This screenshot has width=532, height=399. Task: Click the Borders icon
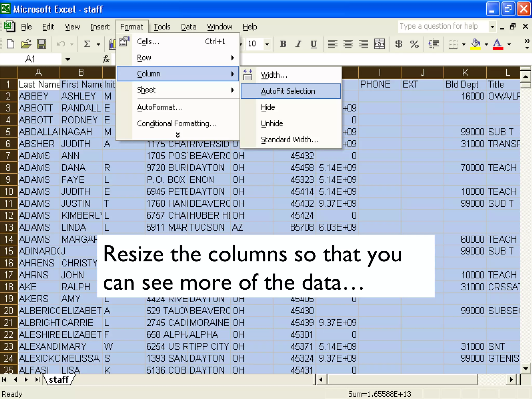pos(453,44)
